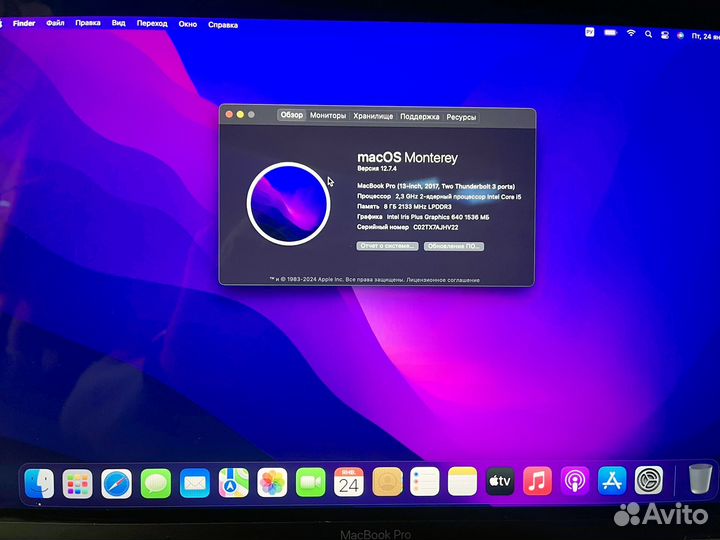The height and width of the screenshot is (540, 720).
Task: Switch to the Мониторы tab
Action: pyautogui.click(x=328, y=116)
